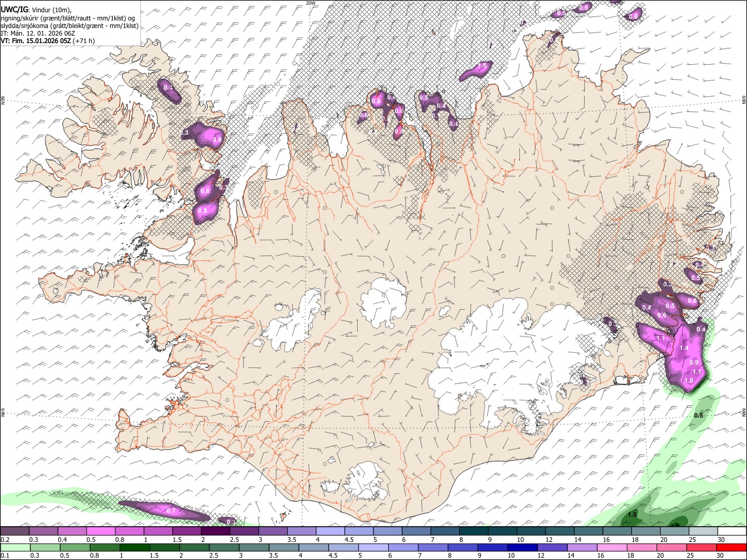The width and height of the screenshot is (747, 560).
Task: Click the 1.4 snowfall value on the southeast coast
Action: point(685,348)
